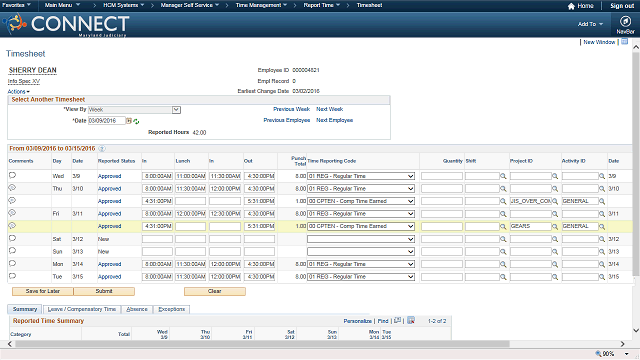Image resolution: width=640 pixels, height=360 pixels.
Task: Click the Activity ID lookup magnifier for Mon 3/14
Action: click(x=602, y=264)
